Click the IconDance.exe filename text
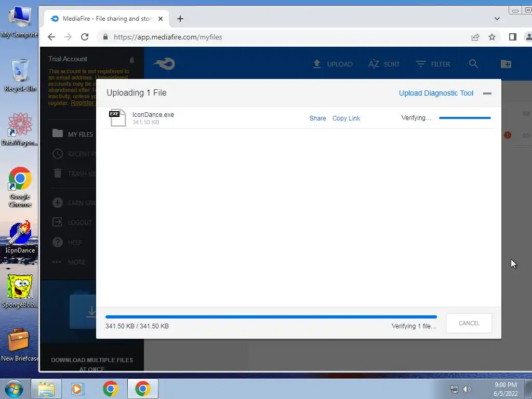 click(153, 115)
